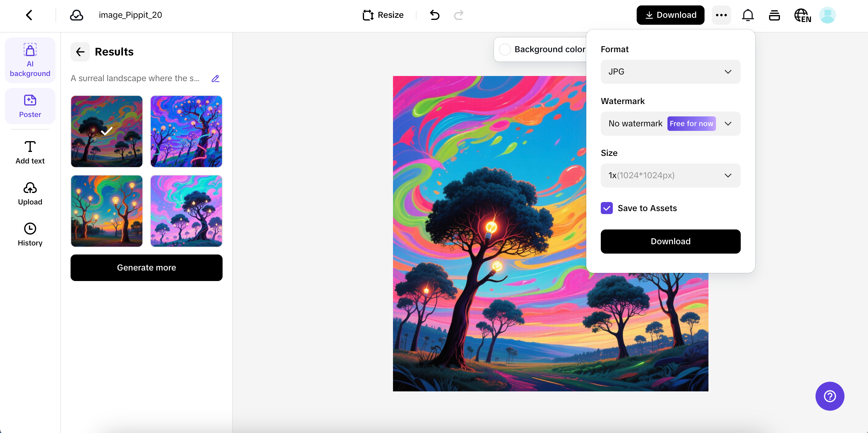The image size is (868, 433).
Task: Open the three-dot more options menu
Action: (721, 15)
